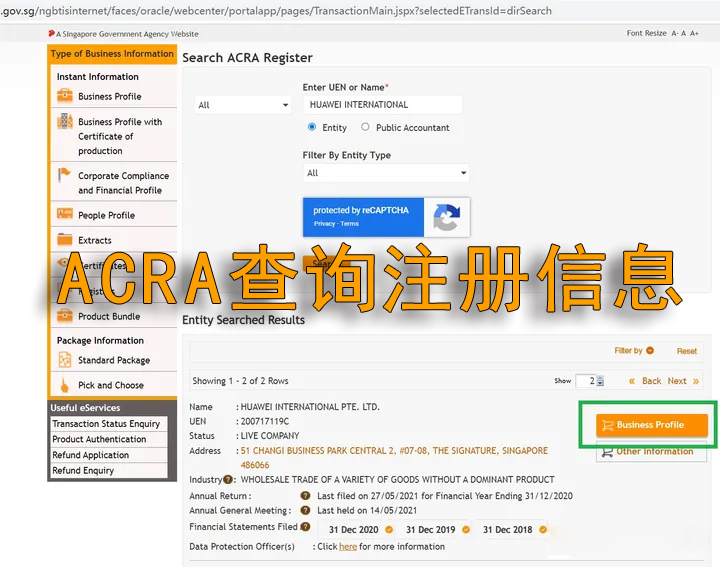Open the All search category dropdown

pyautogui.click(x=243, y=105)
